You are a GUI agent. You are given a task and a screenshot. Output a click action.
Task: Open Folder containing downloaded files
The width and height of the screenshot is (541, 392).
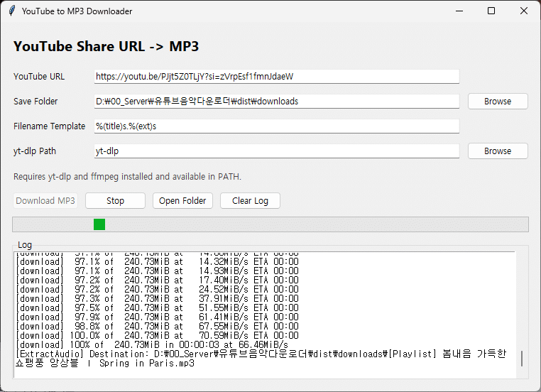point(182,201)
